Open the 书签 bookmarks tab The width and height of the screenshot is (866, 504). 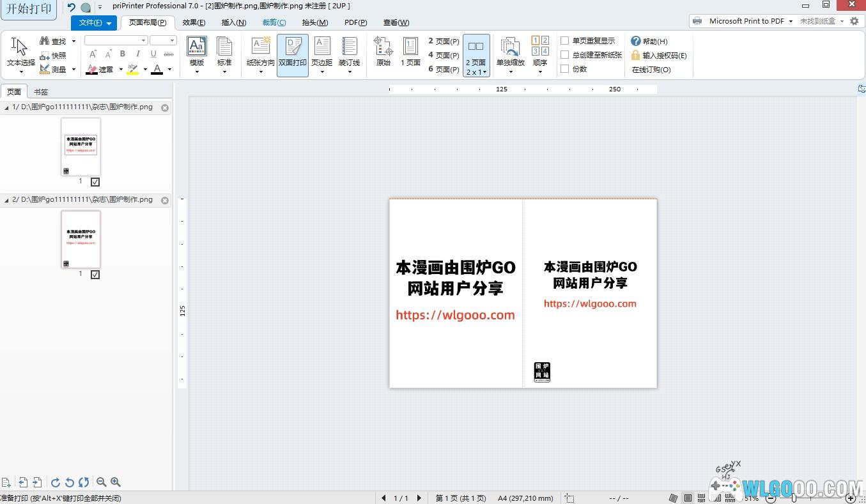pyautogui.click(x=41, y=91)
